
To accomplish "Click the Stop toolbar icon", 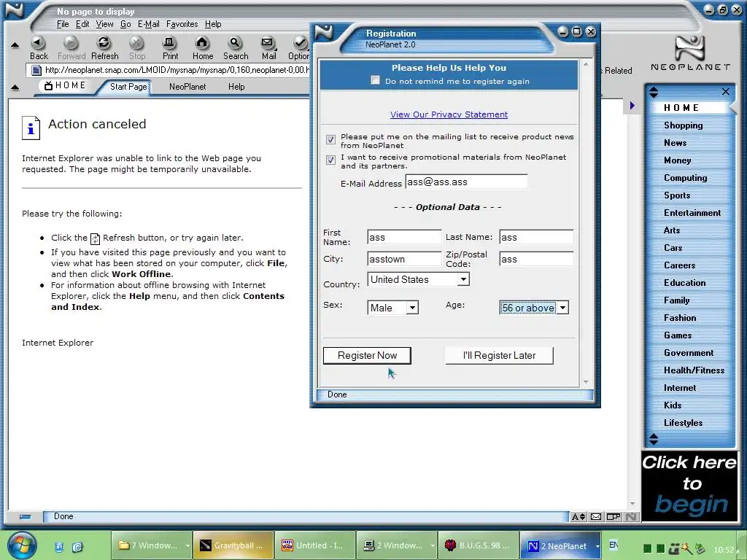I will (136, 44).
